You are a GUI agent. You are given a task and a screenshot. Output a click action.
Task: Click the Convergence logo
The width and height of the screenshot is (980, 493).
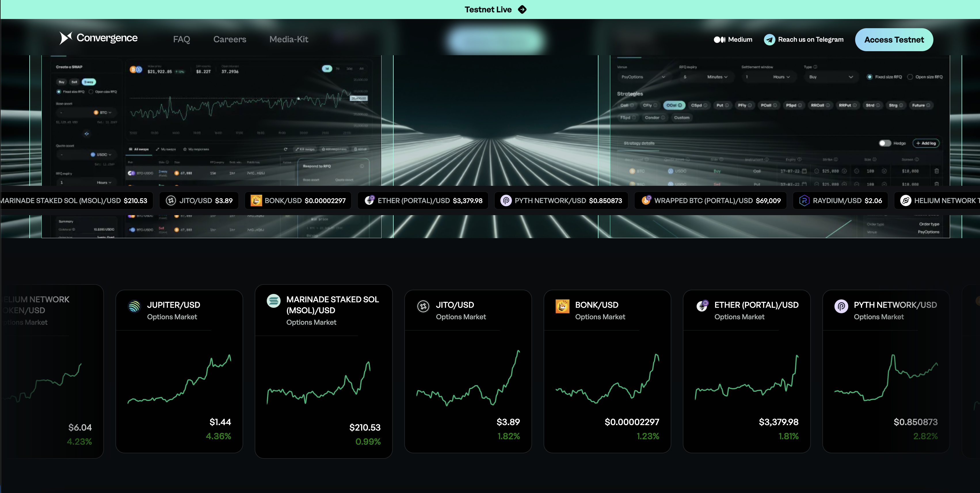[x=98, y=38]
